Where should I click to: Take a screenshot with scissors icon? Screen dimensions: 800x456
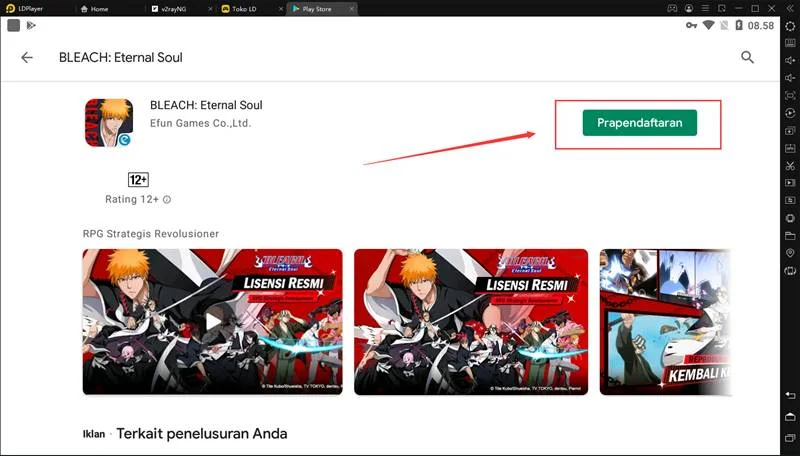790,165
